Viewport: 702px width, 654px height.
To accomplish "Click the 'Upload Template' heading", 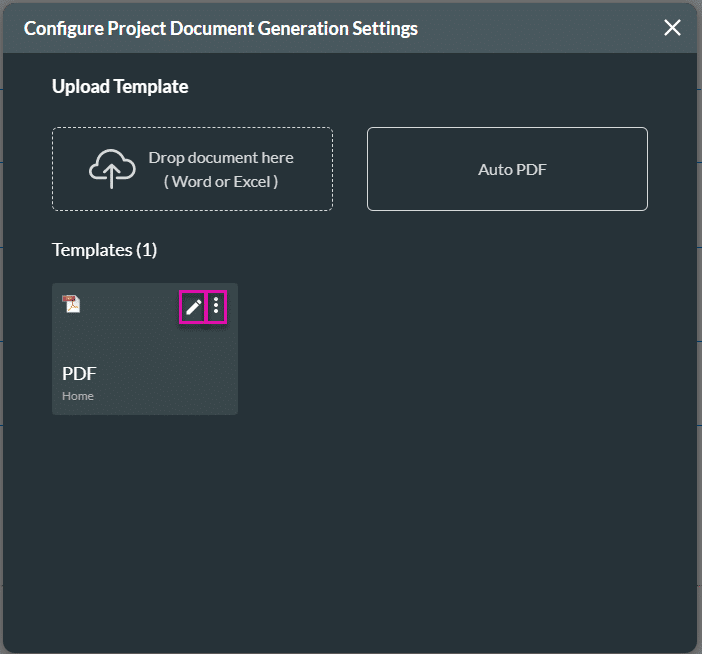I will (x=120, y=87).
